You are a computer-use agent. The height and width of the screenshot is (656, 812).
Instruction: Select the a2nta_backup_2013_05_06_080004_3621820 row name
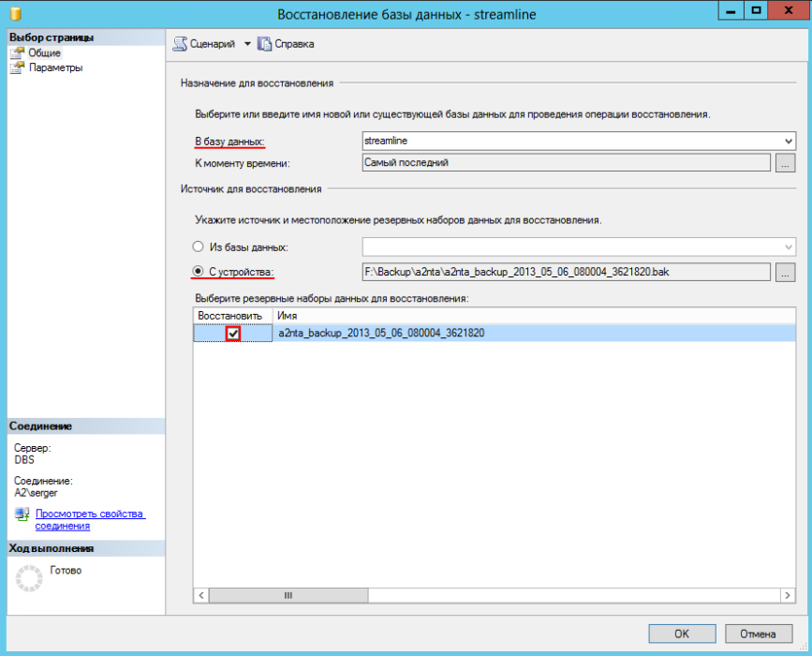pos(381,334)
